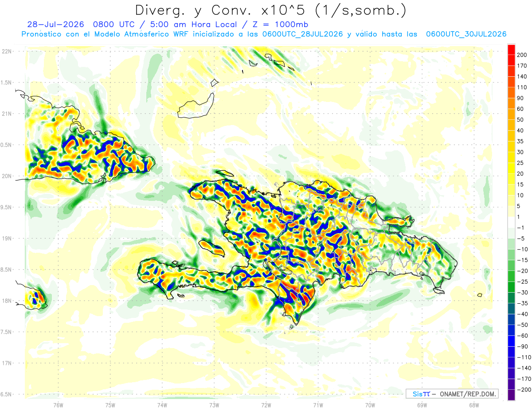Click the '-35' colorbar value
Viewport: 532px width, 411px height.
pyautogui.click(x=522, y=303)
